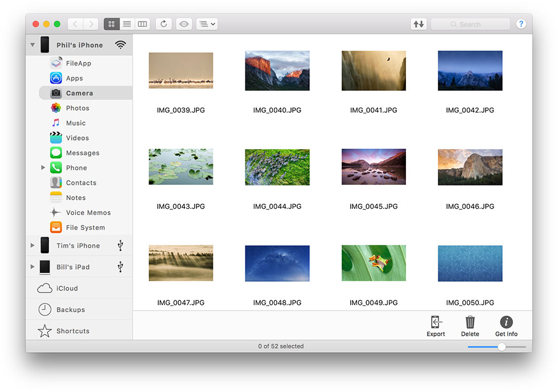Open FileApp in the sidebar

click(x=78, y=63)
